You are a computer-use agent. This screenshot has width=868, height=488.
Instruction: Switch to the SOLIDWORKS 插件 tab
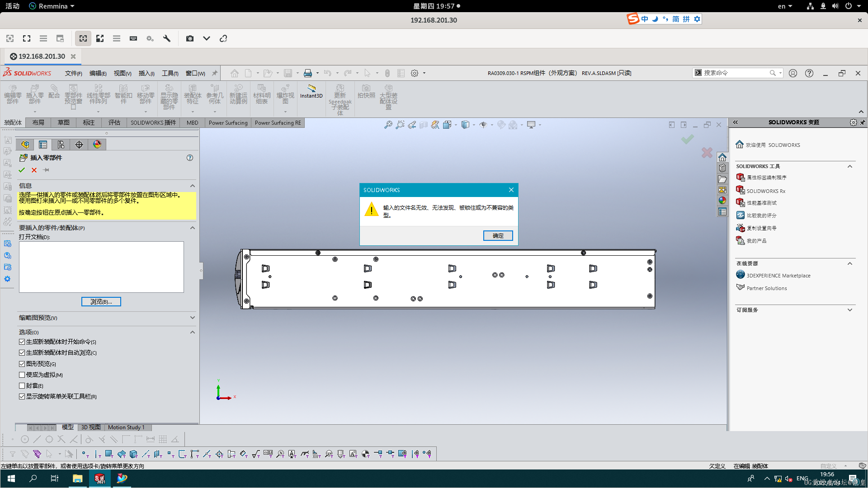(x=153, y=122)
